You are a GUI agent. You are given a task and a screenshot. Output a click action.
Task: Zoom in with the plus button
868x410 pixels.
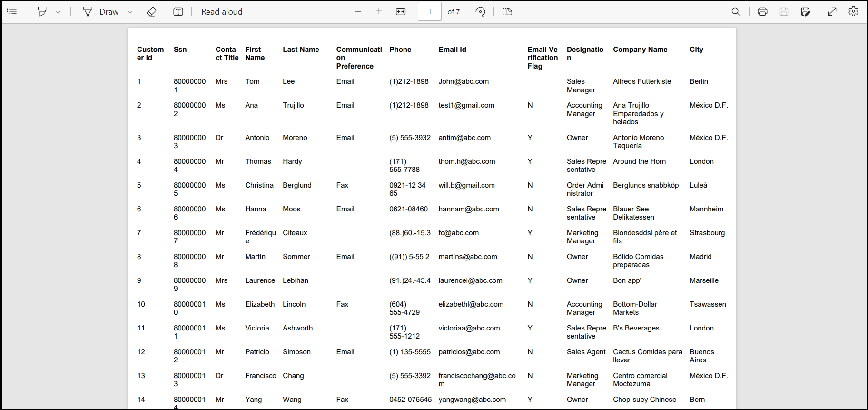coord(379,11)
